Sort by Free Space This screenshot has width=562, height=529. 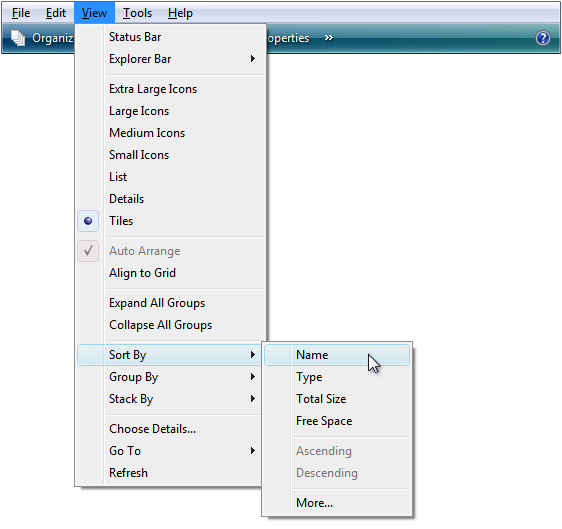(x=337, y=421)
